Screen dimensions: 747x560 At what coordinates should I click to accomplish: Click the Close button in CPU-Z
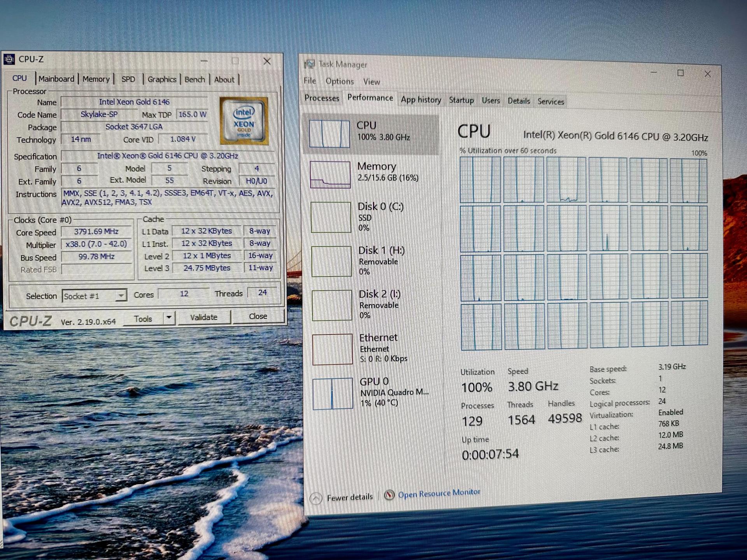click(x=258, y=316)
